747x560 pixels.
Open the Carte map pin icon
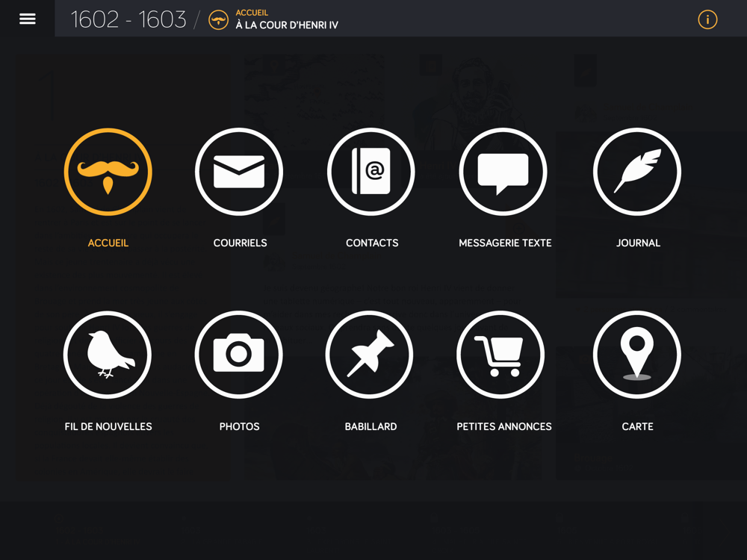click(637, 355)
